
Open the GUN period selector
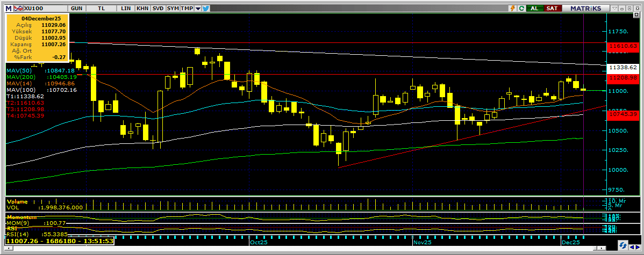coord(76,9)
